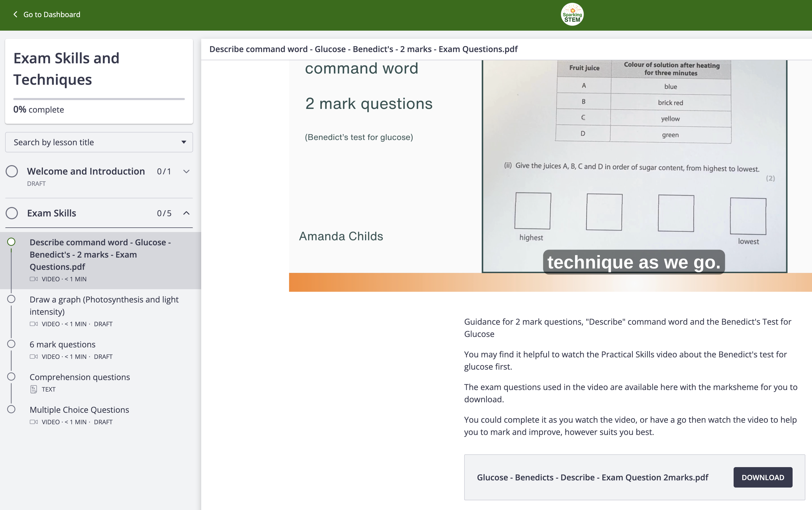The height and width of the screenshot is (510, 812).
Task: Click video icon under Multiple Choice Questions
Action: [x=33, y=422]
